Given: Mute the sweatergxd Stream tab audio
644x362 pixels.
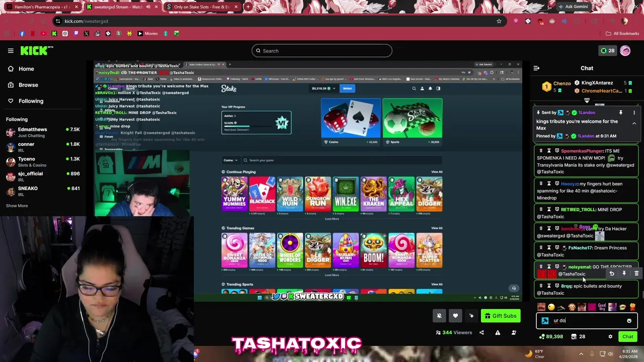Looking at the screenshot, I should pyautogui.click(x=148, y=7).
